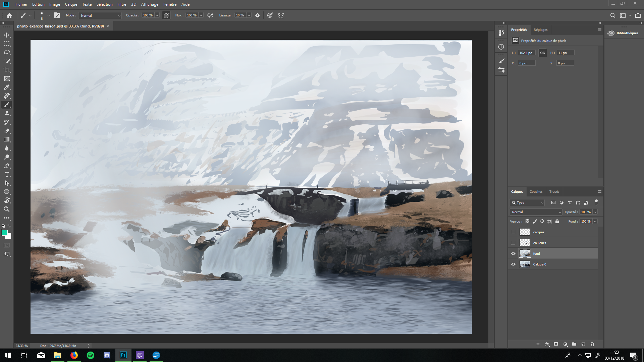Open the Filtre menu
This screenshot has height=362, width=644.
tap(121, 4)
